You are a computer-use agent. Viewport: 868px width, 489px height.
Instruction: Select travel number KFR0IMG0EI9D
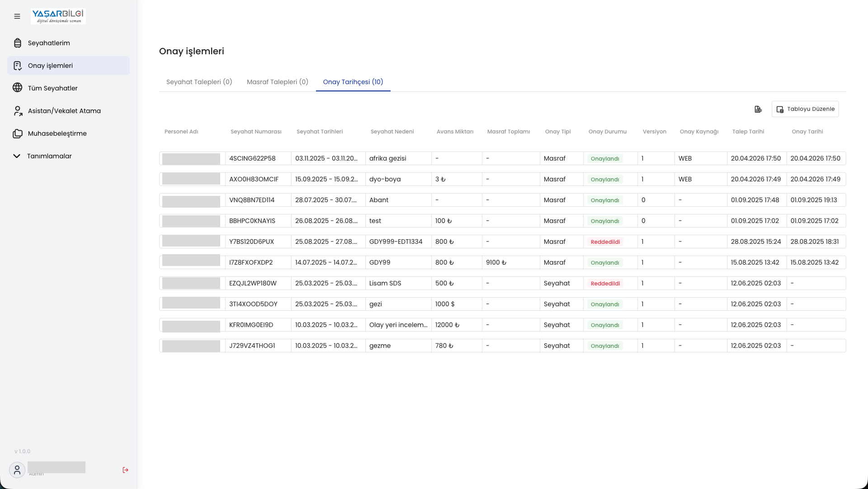(x=251, y=325)
